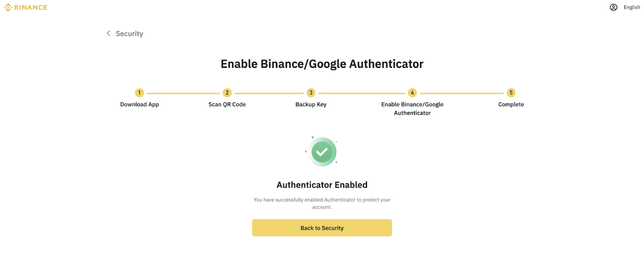The height and width of the screenshot is (270, 644).
Task: Click the Authenticator Enabled heading
Action: coord(322,185)
